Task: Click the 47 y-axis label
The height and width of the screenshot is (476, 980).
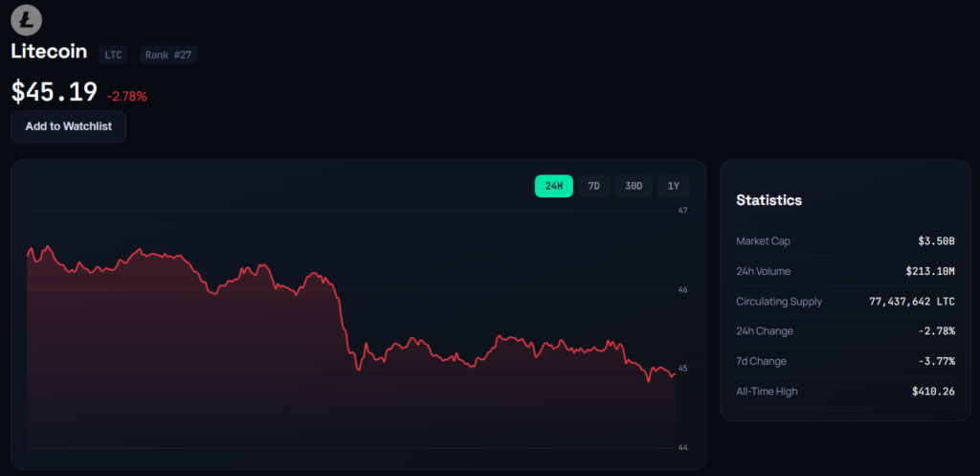Action: pos(683,211)
